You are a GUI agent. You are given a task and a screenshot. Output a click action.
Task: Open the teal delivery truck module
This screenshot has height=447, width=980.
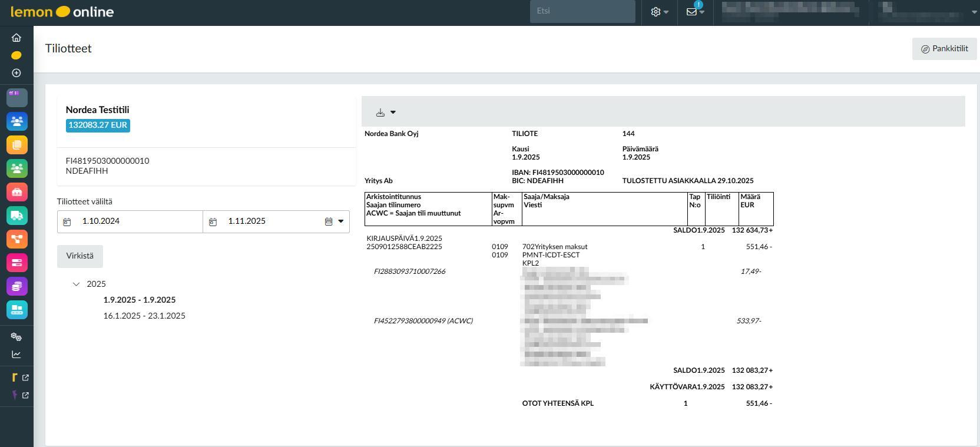click(x=16, y=216)
